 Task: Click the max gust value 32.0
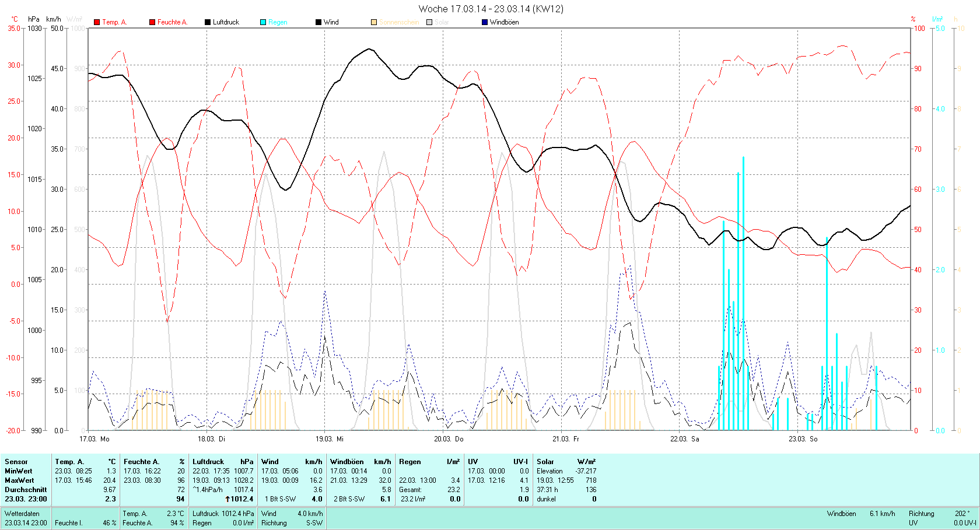tap(384, 480)
